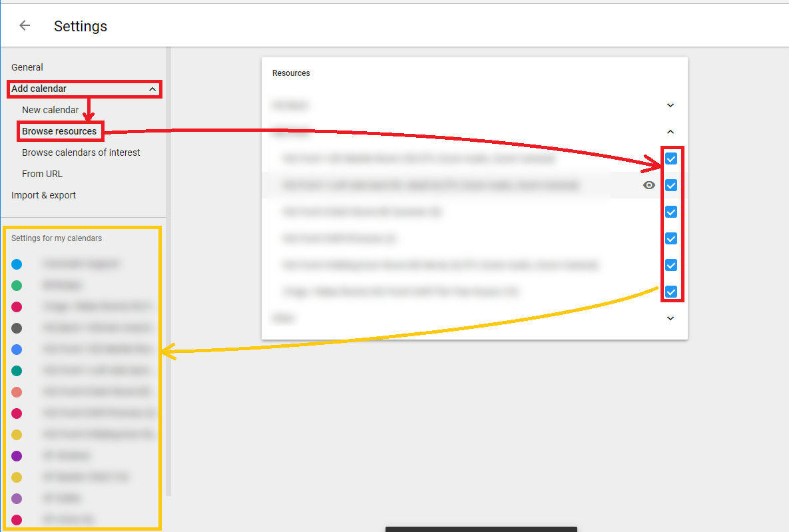Collapse the Add calendar section

[152, 89]
